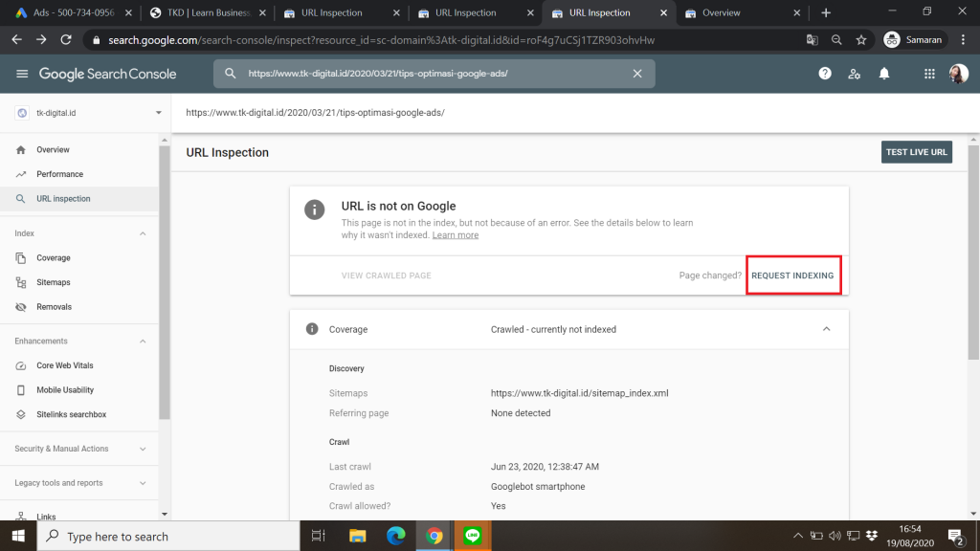Open Chrome's zoom magnifier icon
Image resolution: width=980 pixels, height=551 pixels.
(x=836, y=40)
